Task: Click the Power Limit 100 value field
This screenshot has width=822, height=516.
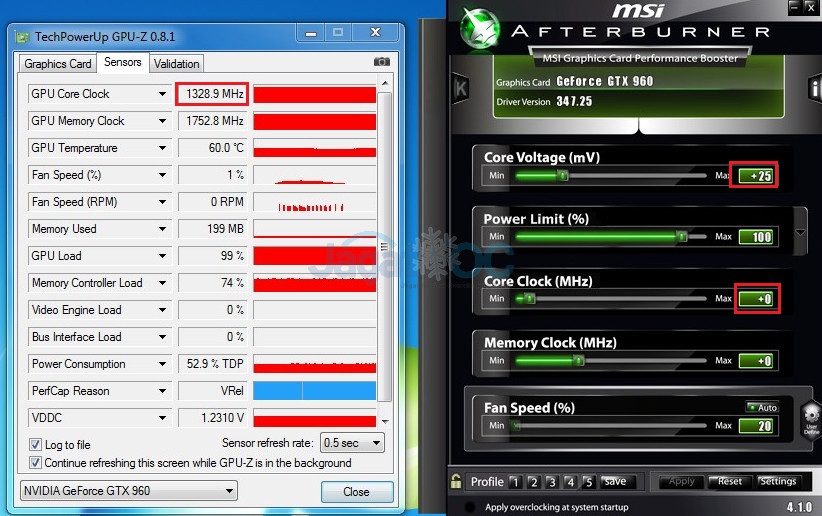Action: [x=755, y=237]
